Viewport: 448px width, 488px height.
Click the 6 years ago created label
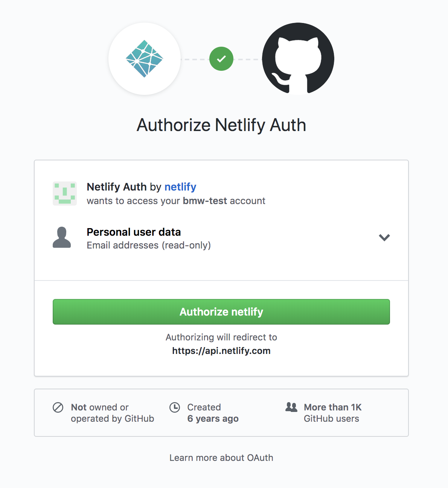tap(213, 418)
